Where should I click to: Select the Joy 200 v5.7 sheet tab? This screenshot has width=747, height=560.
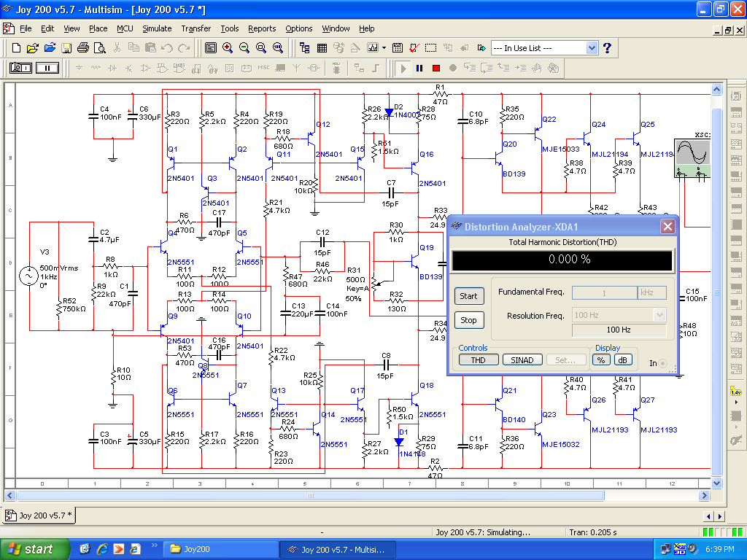pos(40,516)
